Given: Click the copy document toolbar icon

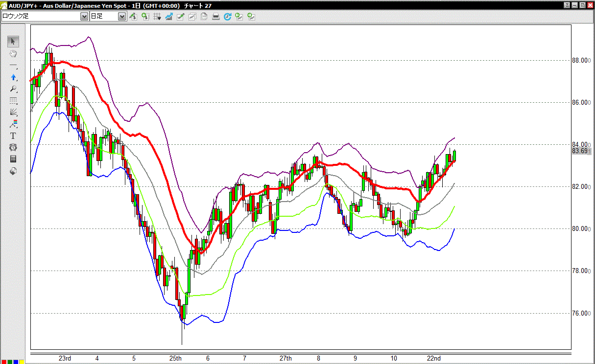Looking at the screenshot, I should (x=204, y=17).
